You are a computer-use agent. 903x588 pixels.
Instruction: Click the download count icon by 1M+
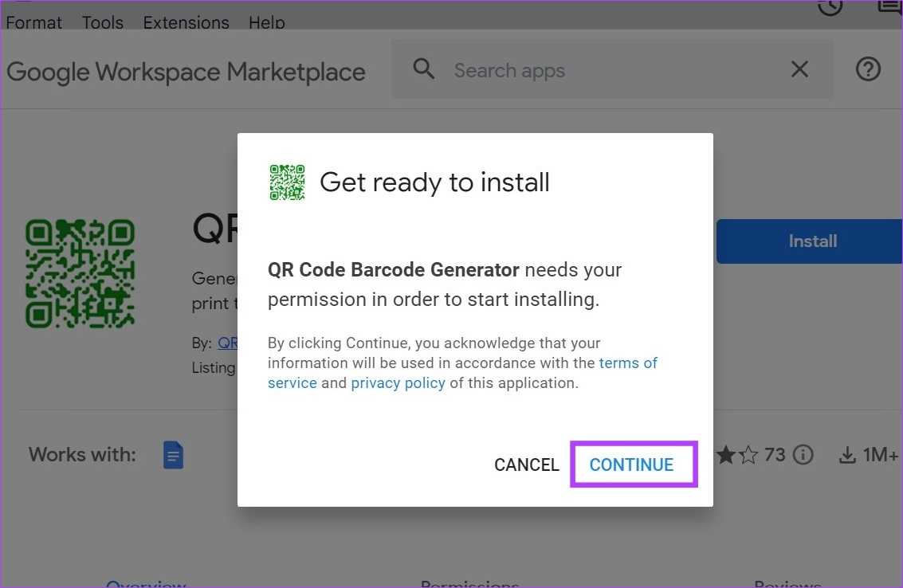[847, 455]
